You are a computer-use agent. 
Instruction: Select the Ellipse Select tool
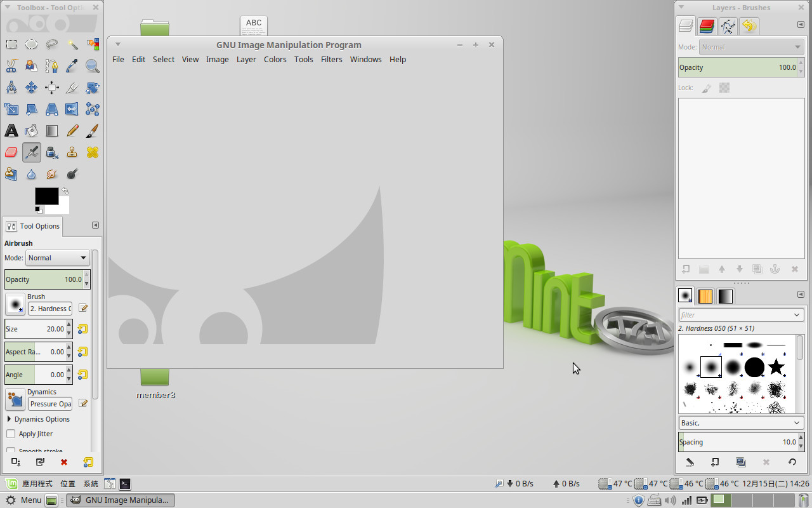[32, 44]
